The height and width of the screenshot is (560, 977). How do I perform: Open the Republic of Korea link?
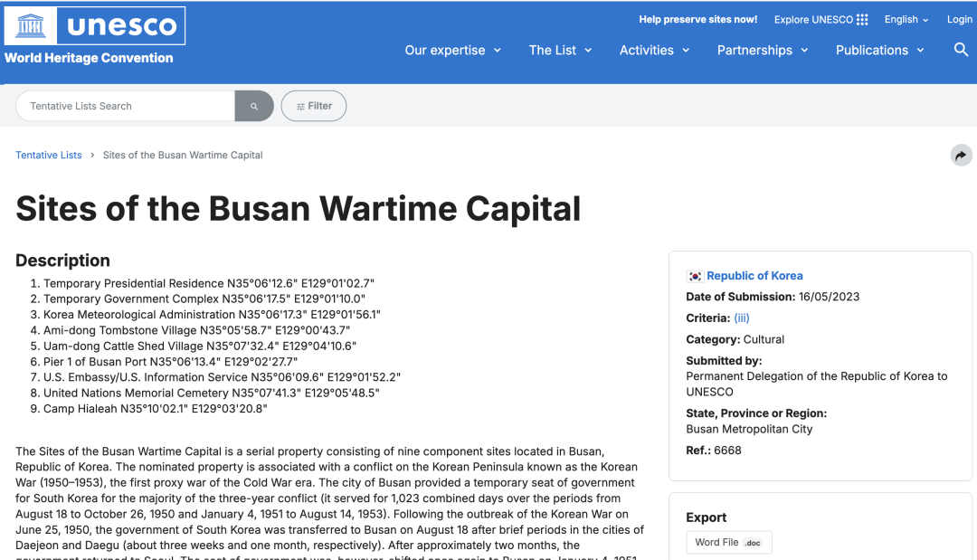754,276
